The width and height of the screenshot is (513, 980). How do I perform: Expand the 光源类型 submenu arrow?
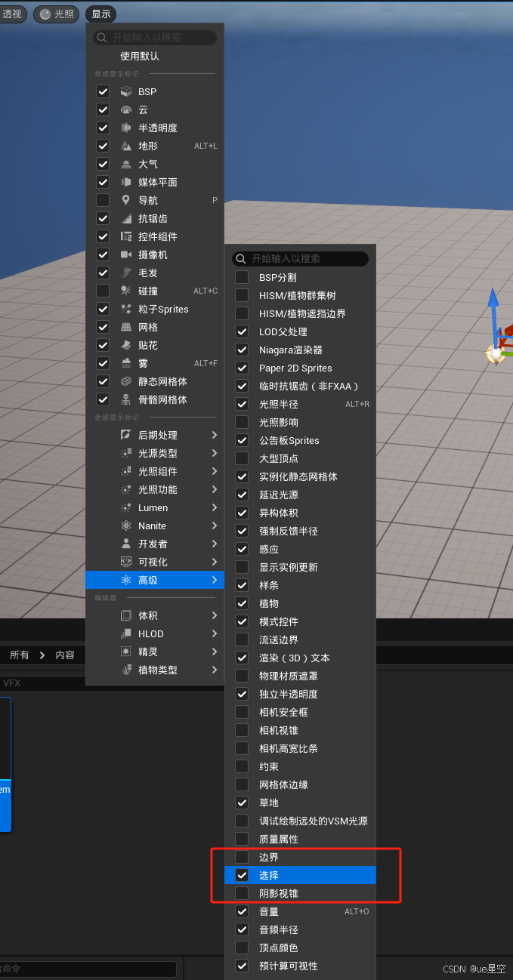215,453
